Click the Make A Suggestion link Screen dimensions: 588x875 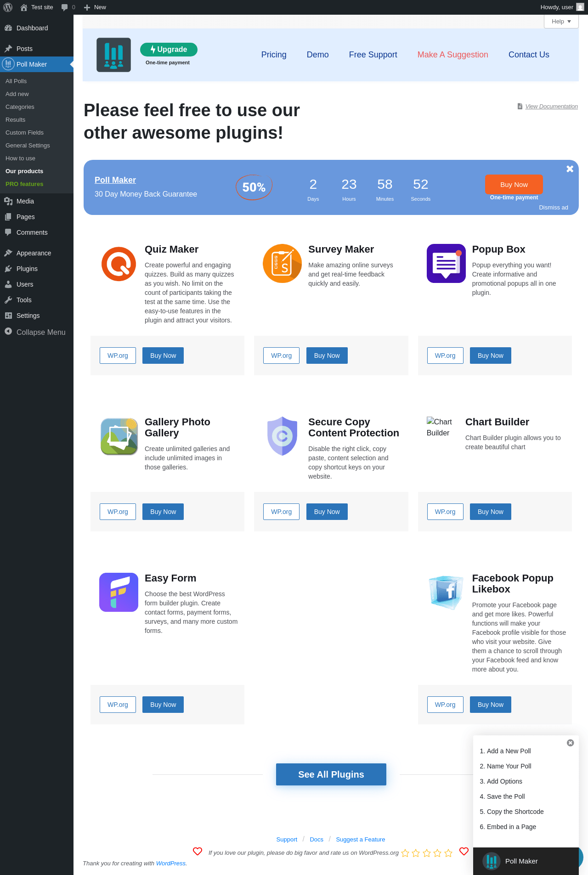tap(453, 55)
